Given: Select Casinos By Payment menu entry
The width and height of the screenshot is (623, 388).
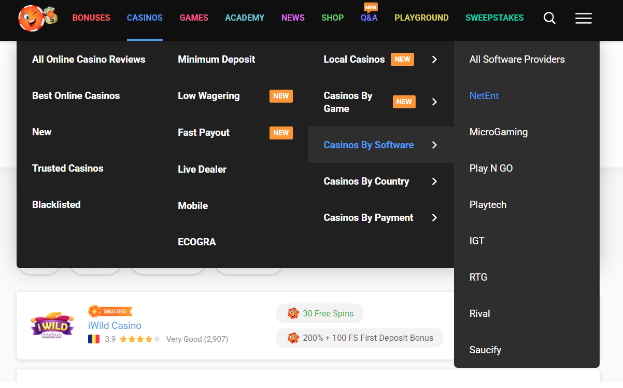Looking at the screenshot, I should (368, 218).
